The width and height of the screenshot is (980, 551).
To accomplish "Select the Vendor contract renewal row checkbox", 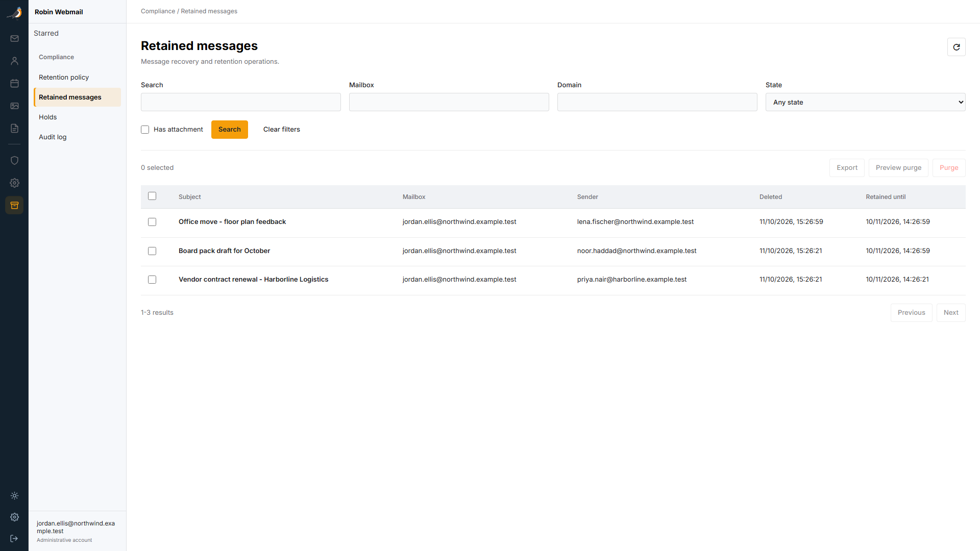I will pos(152,280).
